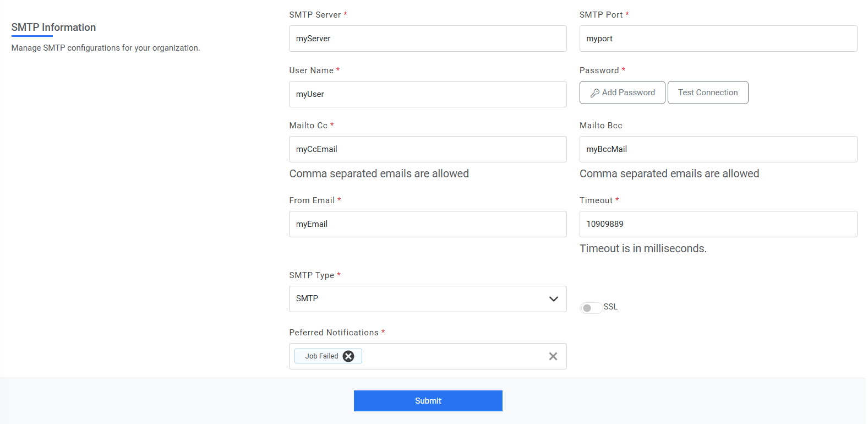The image size is (868, 424).
Task: Click the Mailto Cc input
Action: click(x=427, y=149)
